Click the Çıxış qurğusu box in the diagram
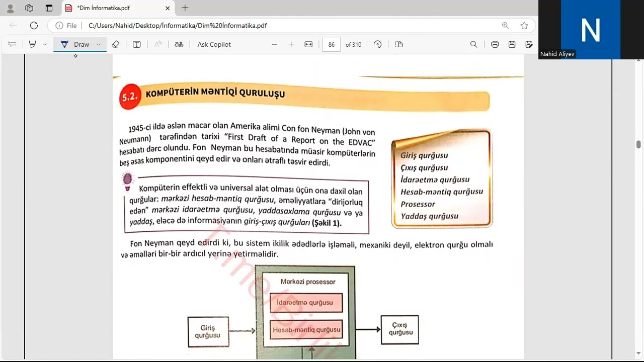 click(x=400, y=329)
